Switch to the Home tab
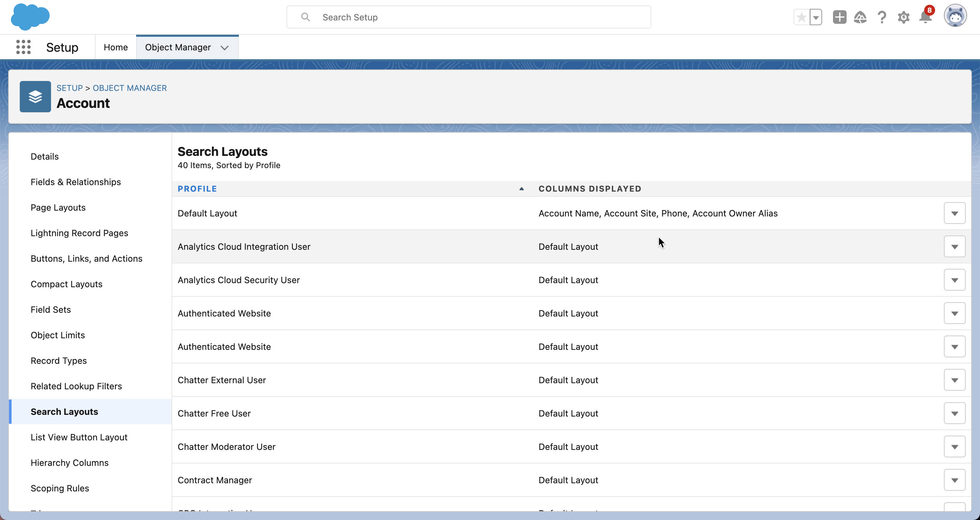Screen dimensions: 980x520 pyautogui.click(x=115, y=47)
